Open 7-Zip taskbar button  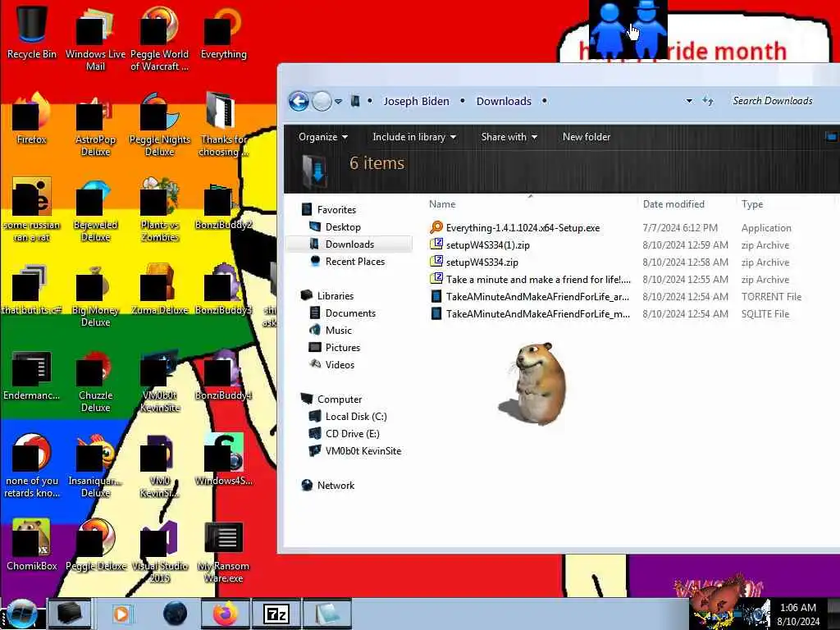[276, 614]
